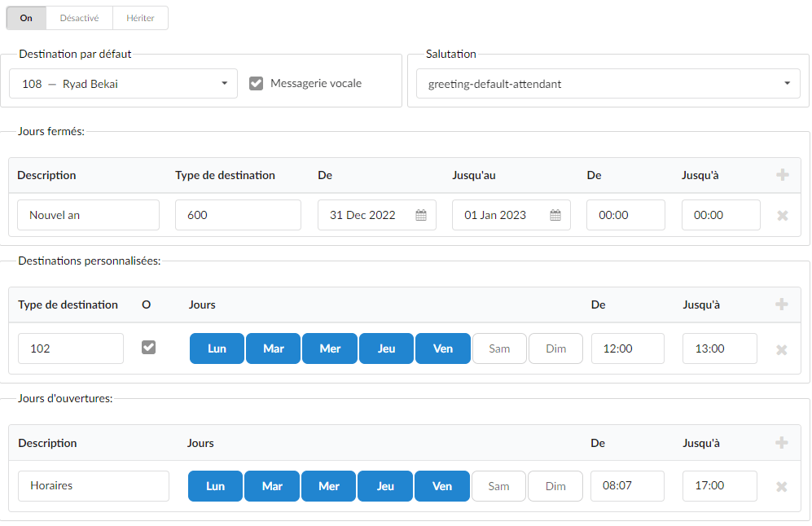Viewport: 812px width, 526px height.
Task: Click the 01 Jan 2023 end date field
Action: (x=511, y=215)
